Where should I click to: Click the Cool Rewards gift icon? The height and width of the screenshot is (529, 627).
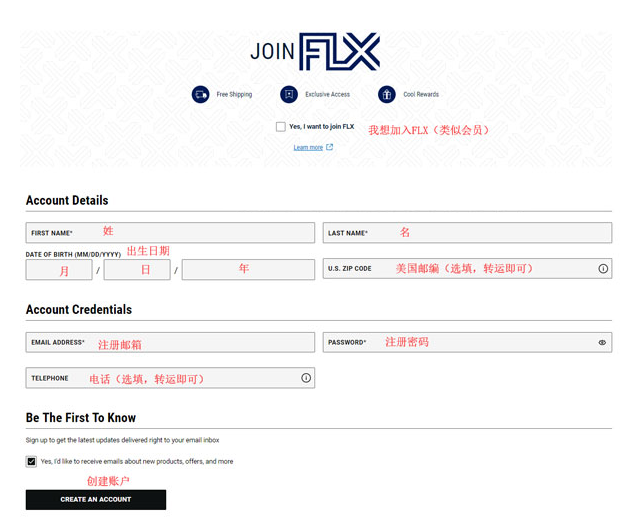pyautogui.click(x=387, y=95)
